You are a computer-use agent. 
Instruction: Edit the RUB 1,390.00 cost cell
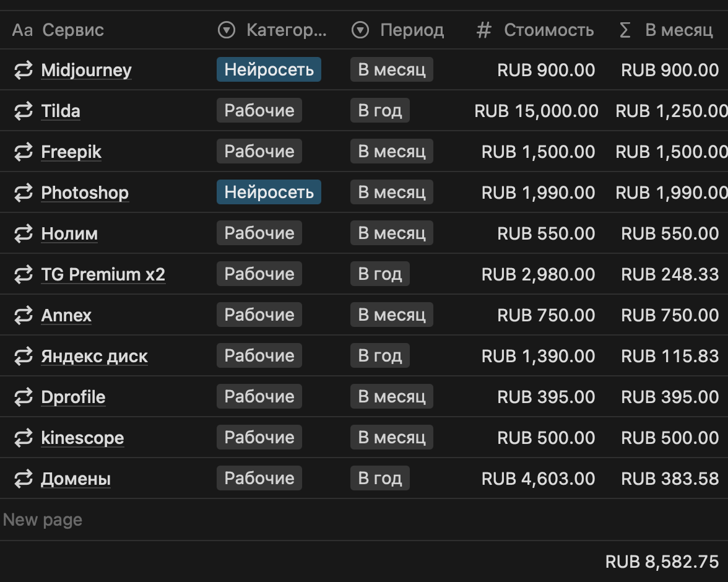click(538, 356)
